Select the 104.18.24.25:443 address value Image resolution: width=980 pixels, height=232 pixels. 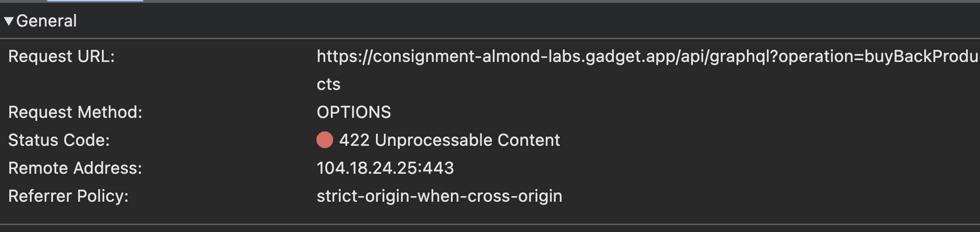tap(385, 168)
